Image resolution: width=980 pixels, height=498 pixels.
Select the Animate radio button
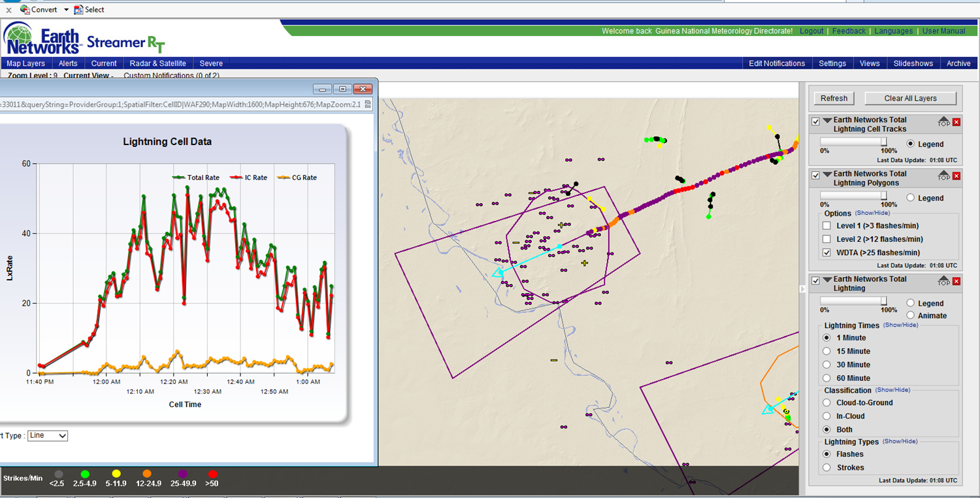911,315
